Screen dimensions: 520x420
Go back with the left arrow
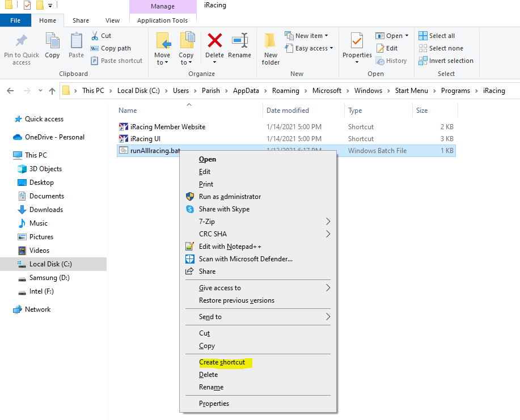tap(10, 91)
